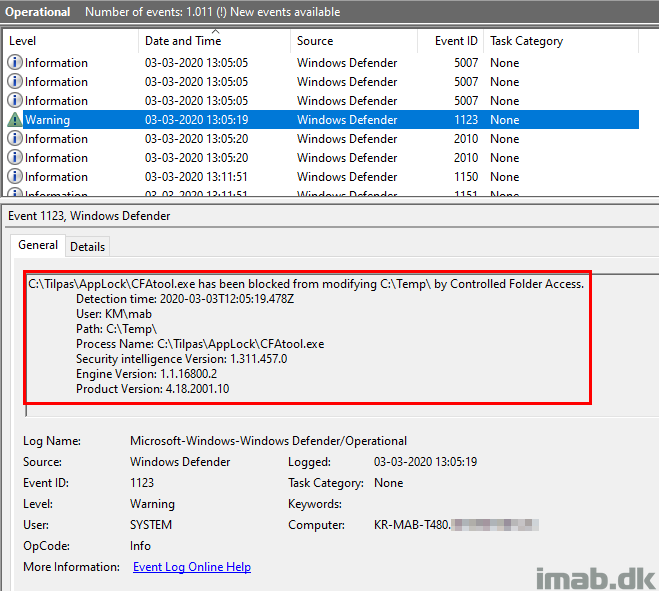
Task: Click Product Version 4.18.2001.10 text
Action: pyautogui.click(x=153, y=389)
